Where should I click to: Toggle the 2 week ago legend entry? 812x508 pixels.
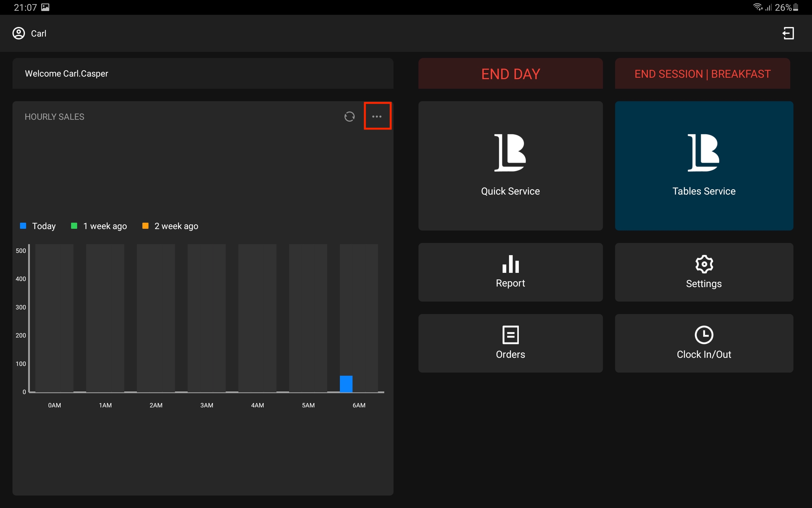[x=176, y=226]
